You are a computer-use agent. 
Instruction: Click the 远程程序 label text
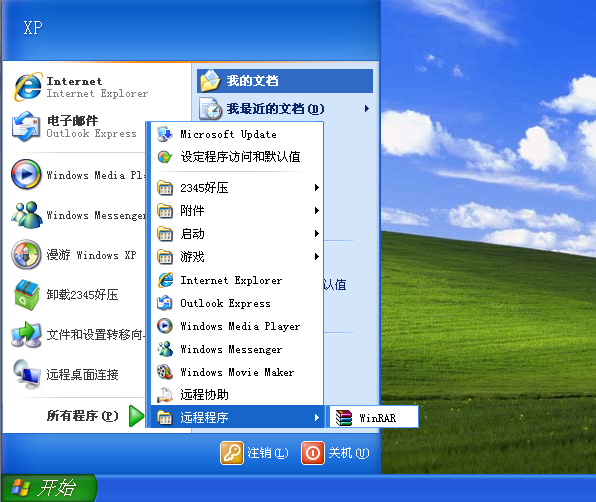click(x=204, y=418)
